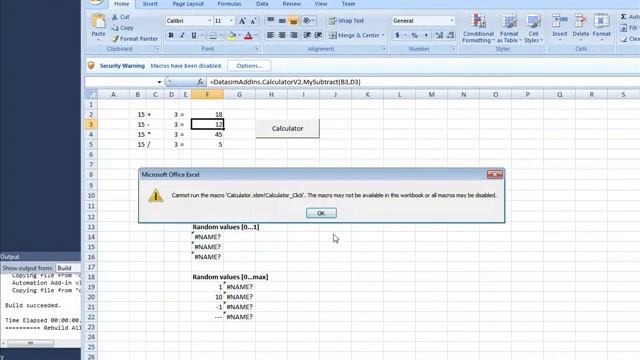Open Cell Styles gallery
Screen dimensions: 640x360
click(x=533, y=28)
